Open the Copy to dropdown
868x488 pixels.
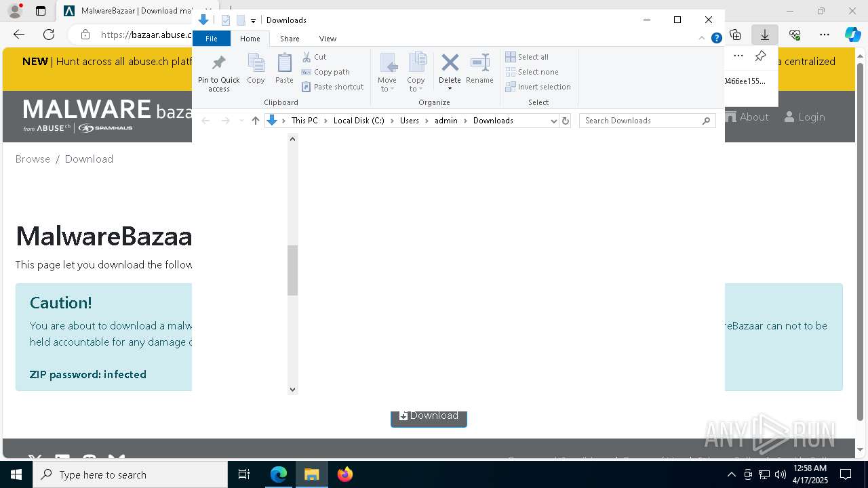click(x=416, y=73)
